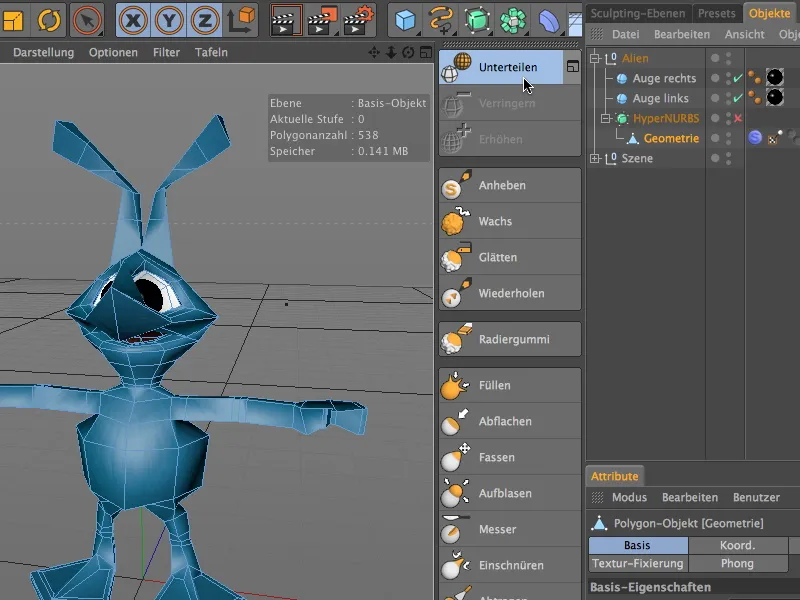Image resolution: width=800 pixels, height=600 pixels.
Task: Expand the Szene tree node
Action: [594, 159]
